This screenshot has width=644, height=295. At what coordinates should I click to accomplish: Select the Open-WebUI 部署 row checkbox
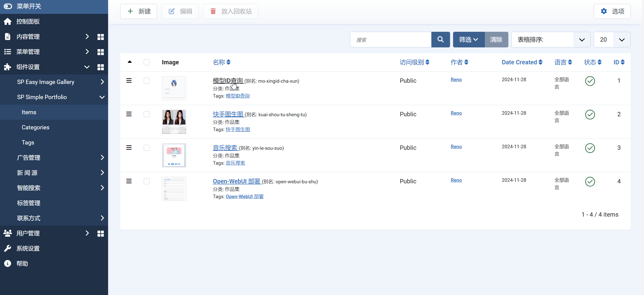[147, 181]
